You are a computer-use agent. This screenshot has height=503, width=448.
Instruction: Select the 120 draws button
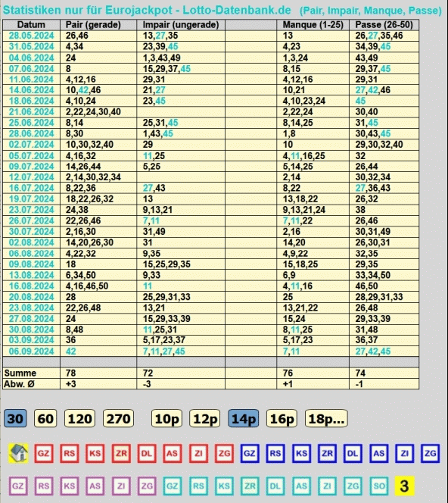pyautogui.click(x=79, y=418)
